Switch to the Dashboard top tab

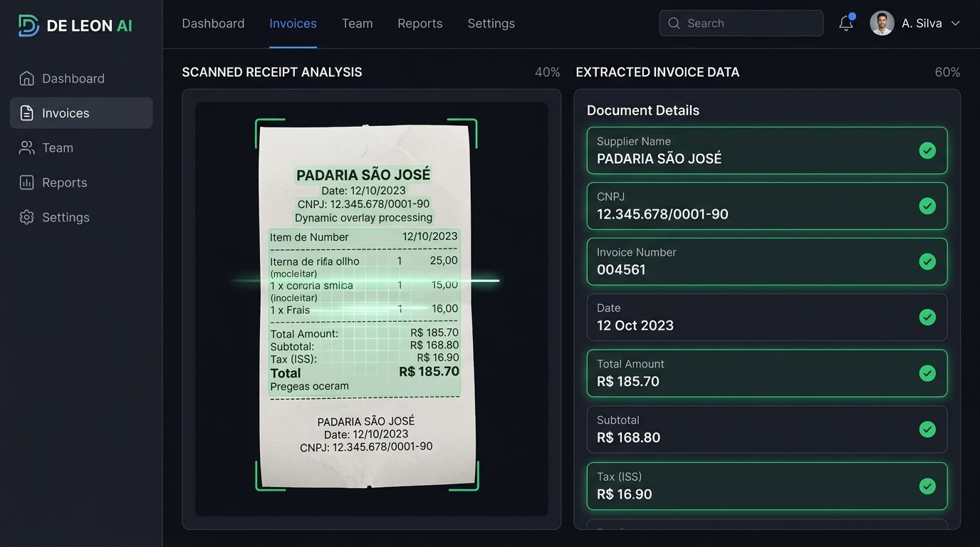(213, 24)
